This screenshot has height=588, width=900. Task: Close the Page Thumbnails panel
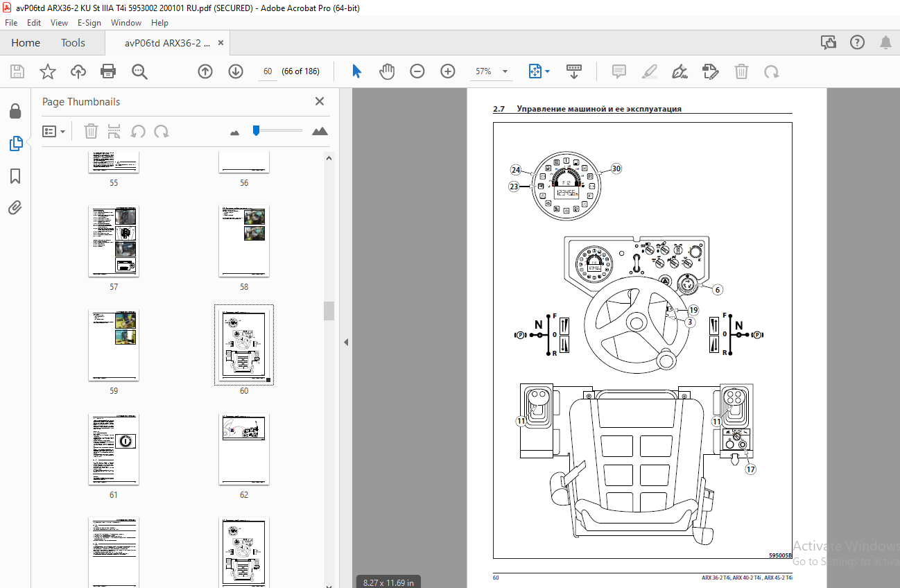320,101
